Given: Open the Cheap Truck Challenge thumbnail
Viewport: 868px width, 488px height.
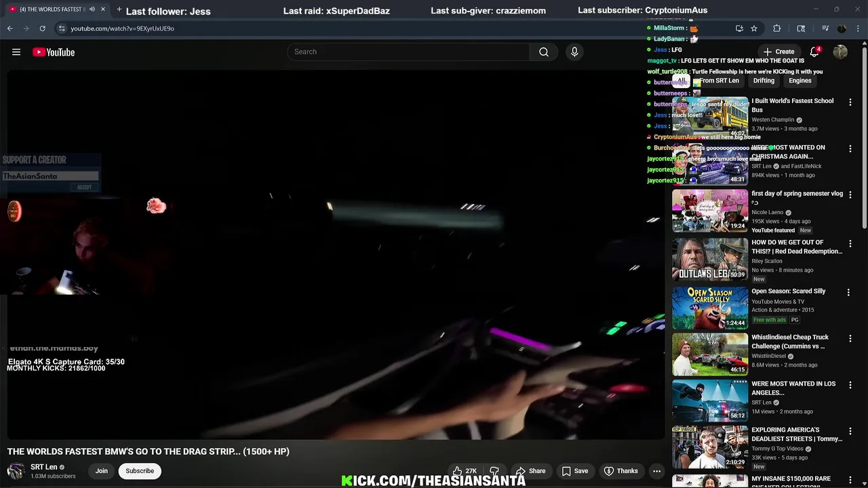Looking at the screenshot, I should (x=710, y=354).
